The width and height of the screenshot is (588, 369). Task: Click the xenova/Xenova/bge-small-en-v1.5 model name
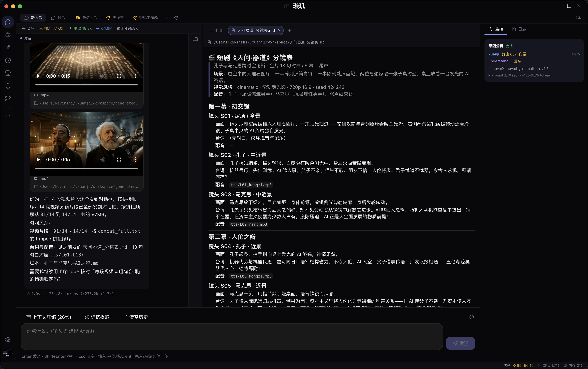(518, 69)
